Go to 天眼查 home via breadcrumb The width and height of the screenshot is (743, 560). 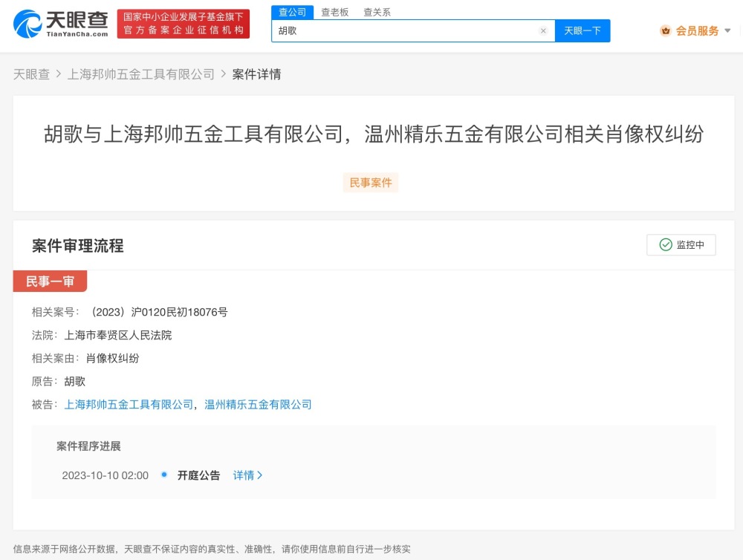coord(31,74)
